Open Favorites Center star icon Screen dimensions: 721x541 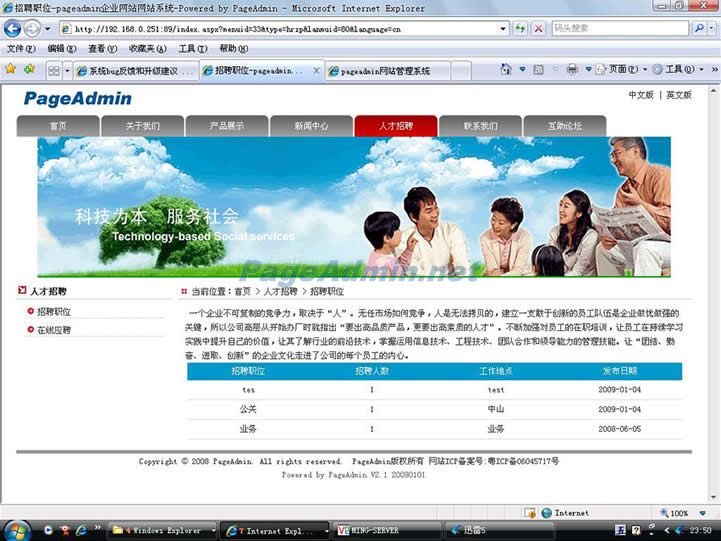(x=10, y=70)
